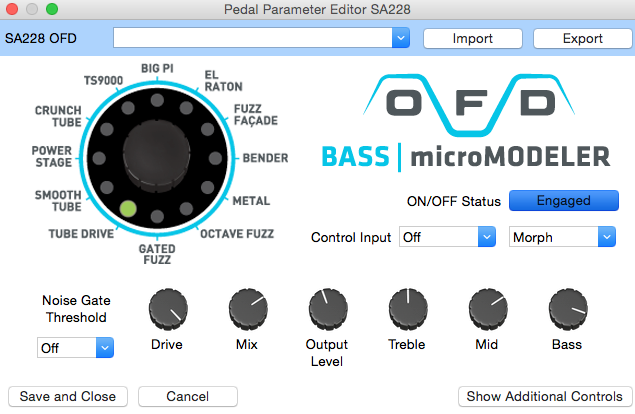Click the large model selector knob
The image size is (635, 414).
pos(157,155)
